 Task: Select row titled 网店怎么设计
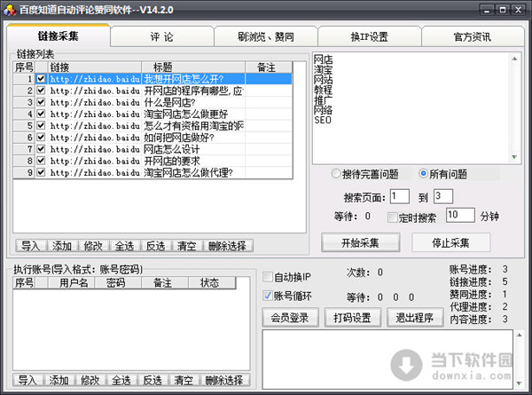(153, 149)
